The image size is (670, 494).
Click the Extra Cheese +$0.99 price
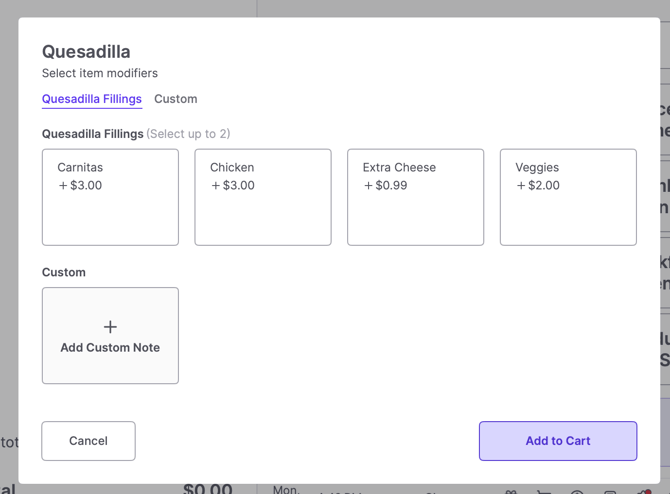click(x=385, y=185)
